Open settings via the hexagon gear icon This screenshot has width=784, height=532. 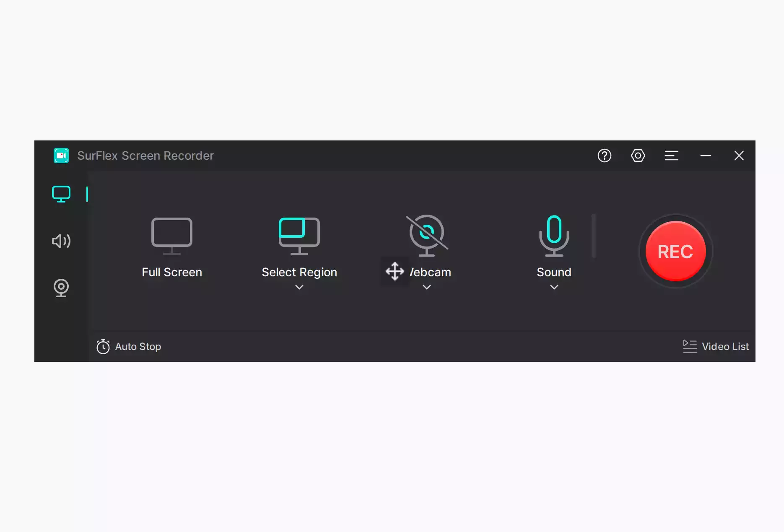[638, 156]
